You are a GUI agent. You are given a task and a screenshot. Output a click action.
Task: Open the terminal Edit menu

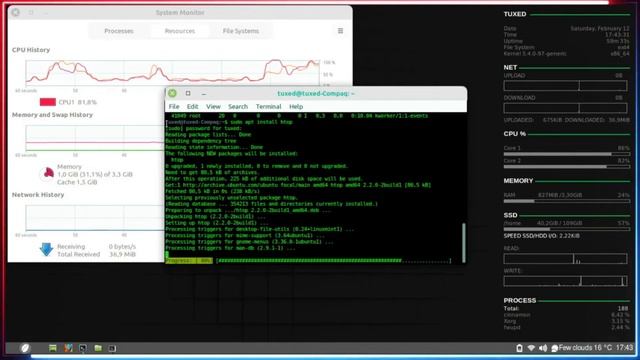192,107
